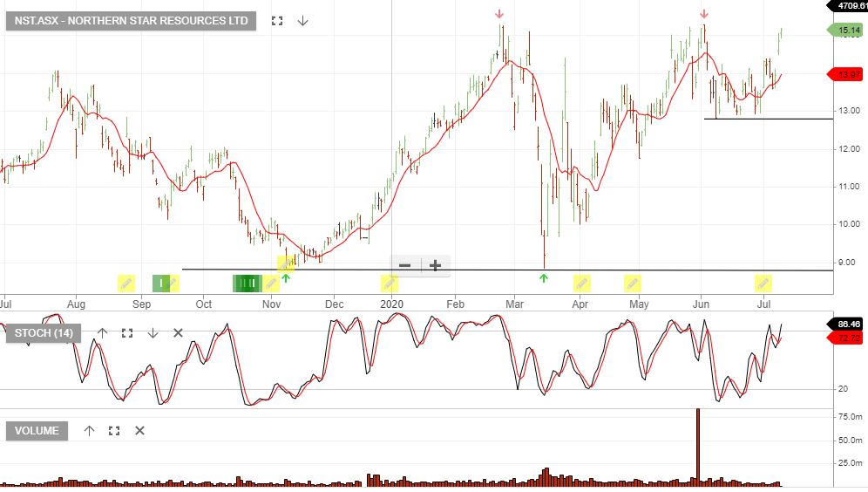The height and width of the screenshot is (492, 868).
Task: Open the wide green multi-bar marker before November
Action: tap(247, 284)
